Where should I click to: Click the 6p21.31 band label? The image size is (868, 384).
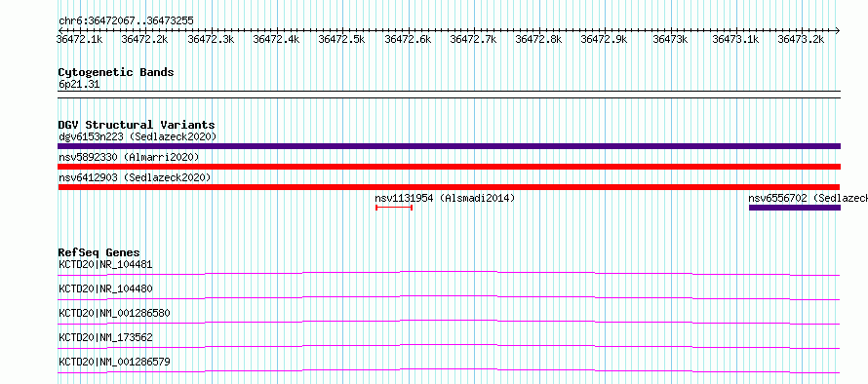79,85
